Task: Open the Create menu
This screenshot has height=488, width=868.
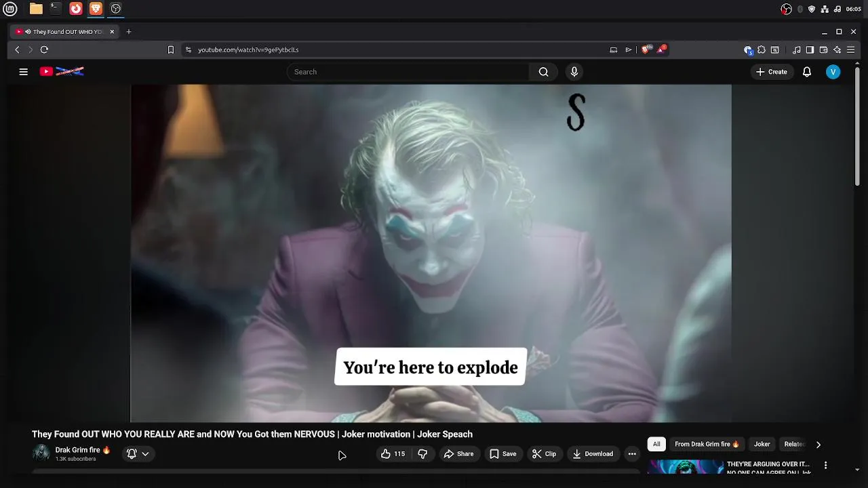Action: (772, 72)
